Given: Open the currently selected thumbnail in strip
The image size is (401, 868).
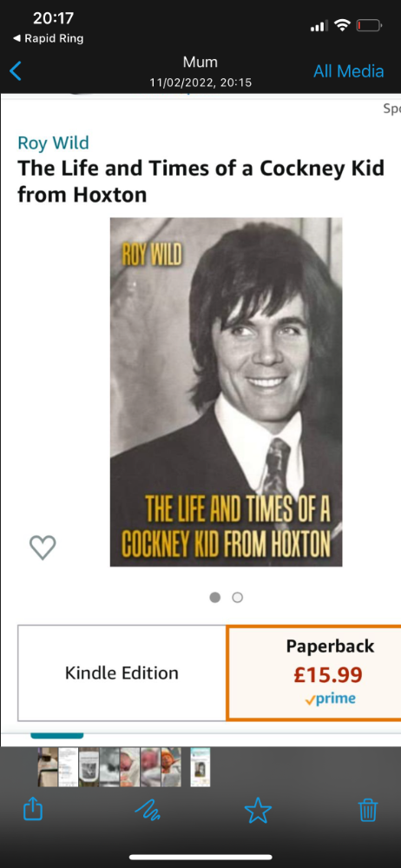Looking at the screenshot, I should click(200, 766).
